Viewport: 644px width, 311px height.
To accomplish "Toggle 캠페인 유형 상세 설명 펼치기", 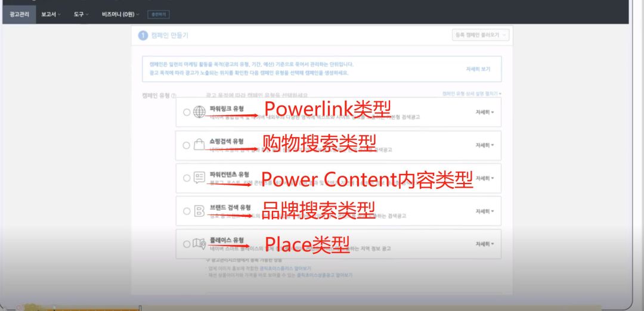I will coord(472,94).
